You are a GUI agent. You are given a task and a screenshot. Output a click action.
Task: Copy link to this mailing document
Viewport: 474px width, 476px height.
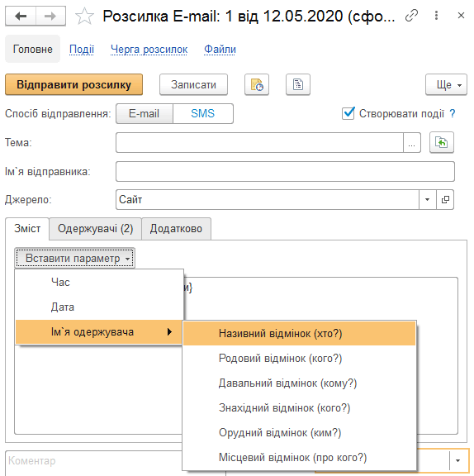(x=411, y=16)
